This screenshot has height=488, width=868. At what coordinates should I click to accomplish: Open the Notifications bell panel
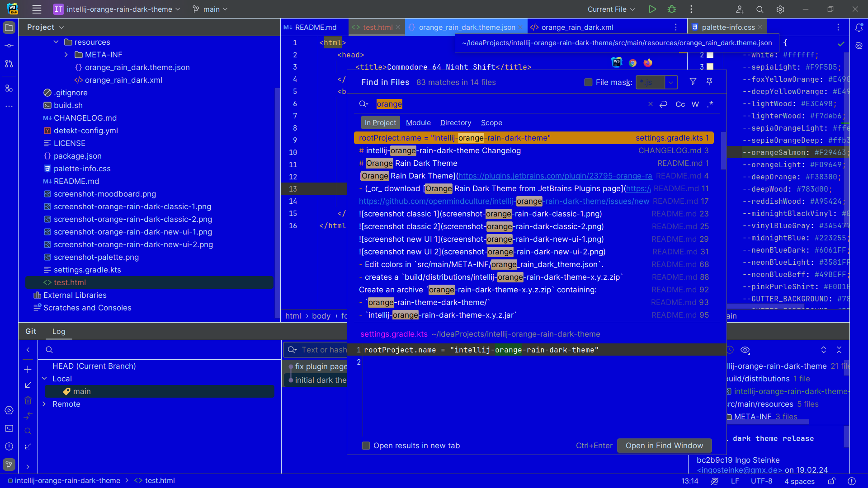coord(859,28)
